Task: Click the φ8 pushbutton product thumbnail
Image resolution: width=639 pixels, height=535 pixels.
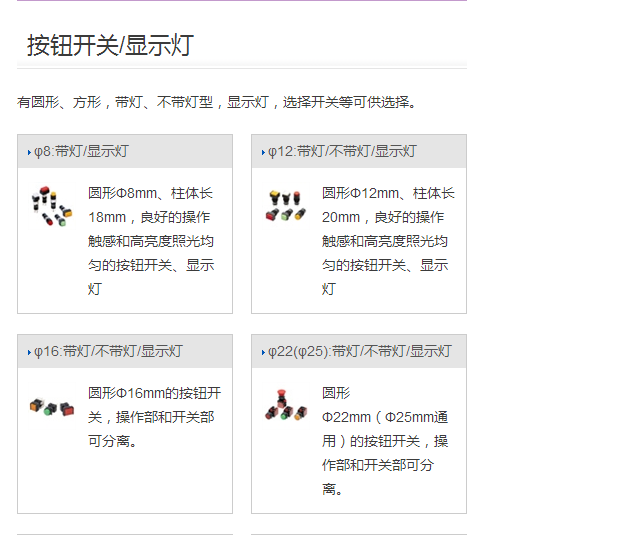Action: [x=51, y=205]
